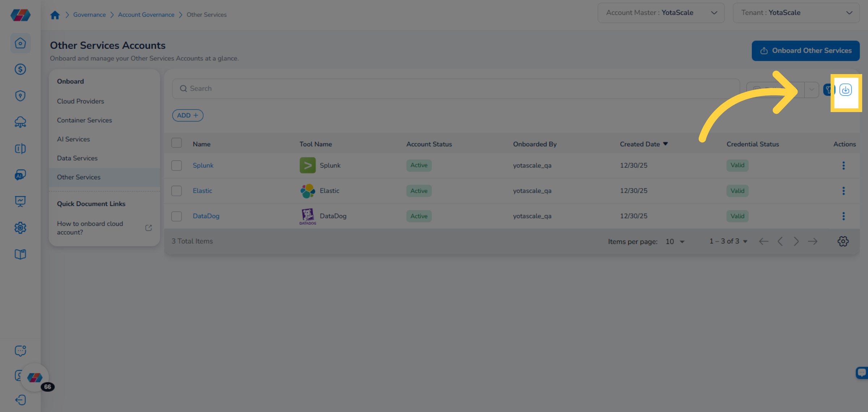Click the Onboard Other Services button
Image resolution: width=868 pixels, height=412 pixels.
point(806,51)
